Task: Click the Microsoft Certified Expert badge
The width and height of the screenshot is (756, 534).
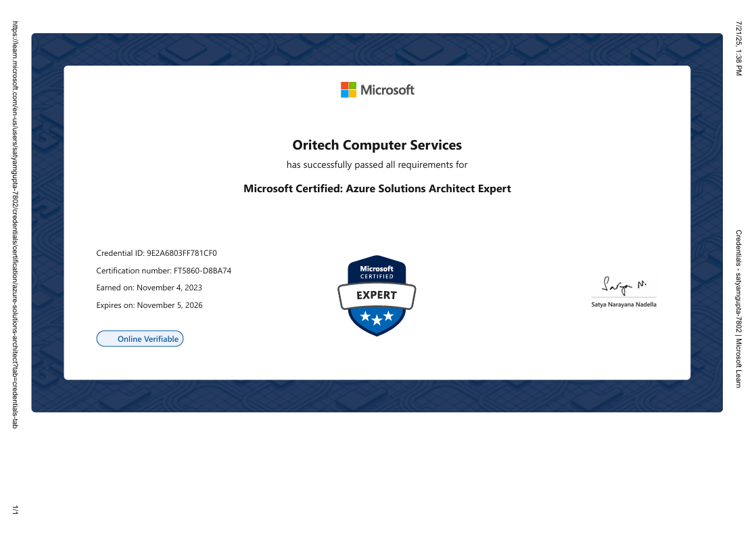Action: coord(377,295)
